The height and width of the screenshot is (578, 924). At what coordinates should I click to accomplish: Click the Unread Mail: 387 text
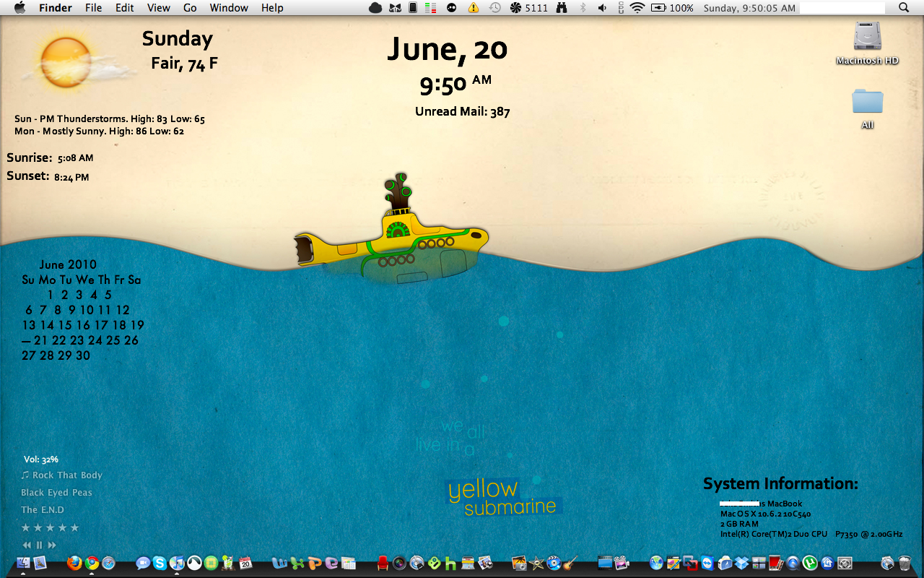[463, 111]
